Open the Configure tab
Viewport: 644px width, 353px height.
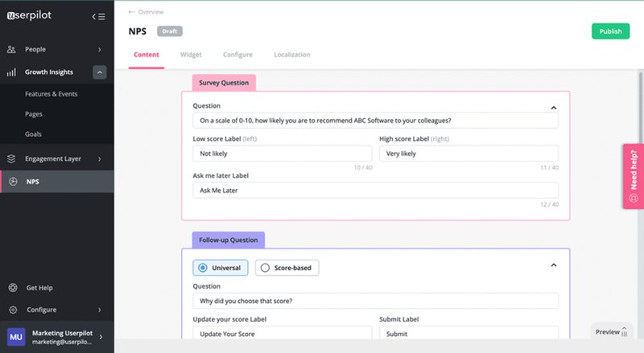click(x=237, y=55)
